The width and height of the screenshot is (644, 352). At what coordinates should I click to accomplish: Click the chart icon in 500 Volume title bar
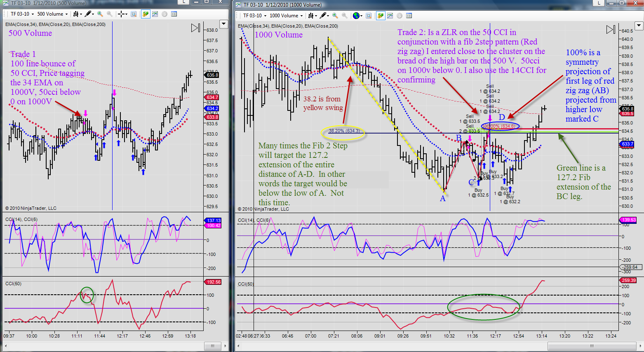5,3
